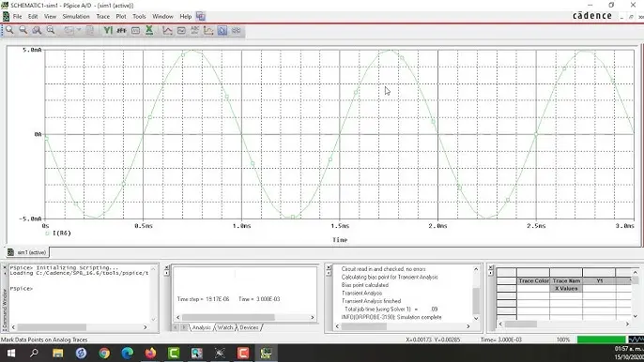Click the X Values cell

pos(566,289)
